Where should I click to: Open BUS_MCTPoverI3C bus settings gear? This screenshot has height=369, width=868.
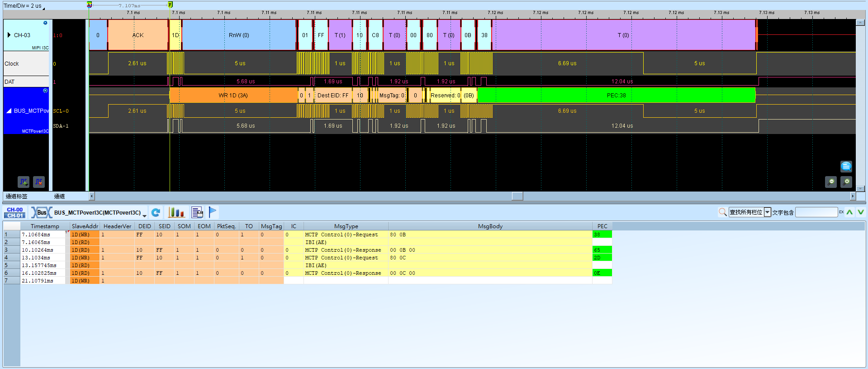click(x=45, y=91)
